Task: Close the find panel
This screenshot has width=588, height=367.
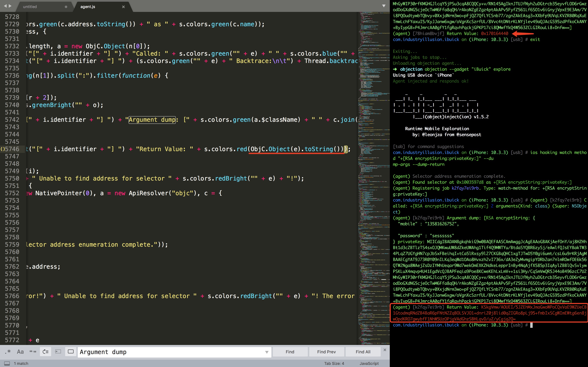Action: click(385, 350)
